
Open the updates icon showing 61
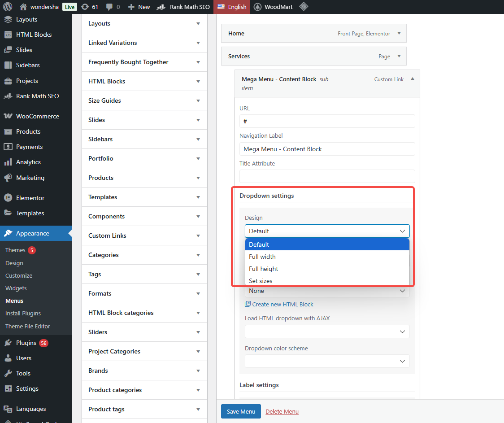(x=90, y=6)
